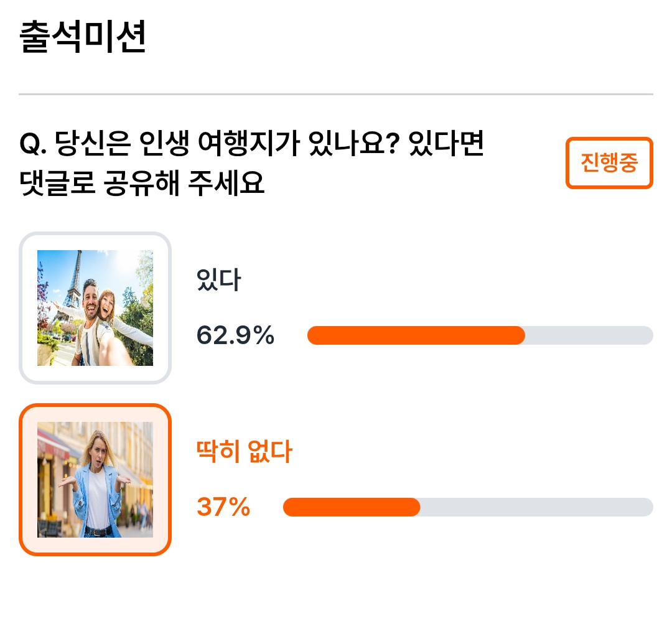Viewport: 672px width, 626px height.
Task: Click the gray unfilled part of 있다 bar
Action: click(589, 335)
